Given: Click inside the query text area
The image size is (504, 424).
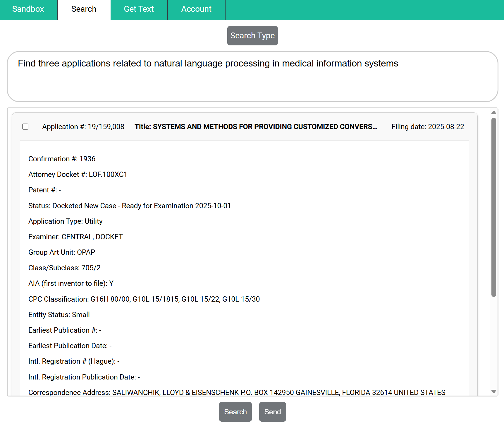Looking at the screenshot, I should click(x=252, y=76).
